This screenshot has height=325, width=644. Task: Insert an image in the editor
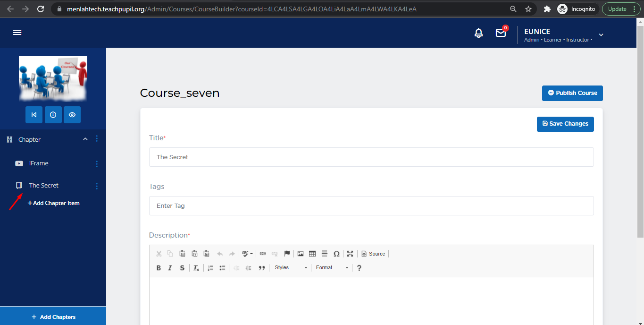301,254
